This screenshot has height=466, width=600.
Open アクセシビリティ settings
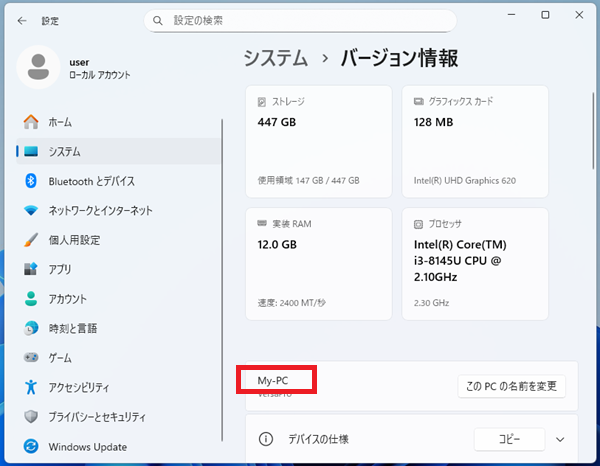(x=118, y=387)
